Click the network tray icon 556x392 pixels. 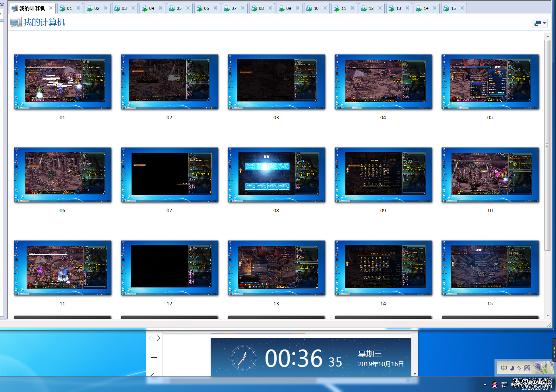[504, 384]
